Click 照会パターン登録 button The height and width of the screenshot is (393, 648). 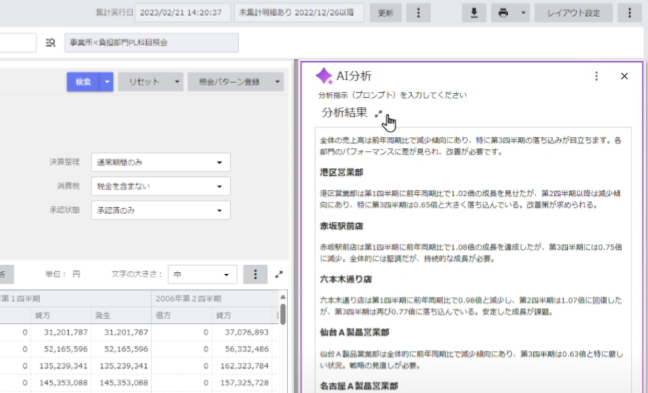[x=229, y=82]
